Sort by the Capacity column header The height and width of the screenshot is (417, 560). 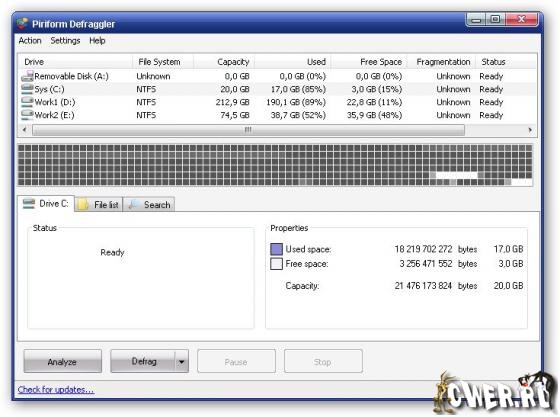click(x=224, y=62)
